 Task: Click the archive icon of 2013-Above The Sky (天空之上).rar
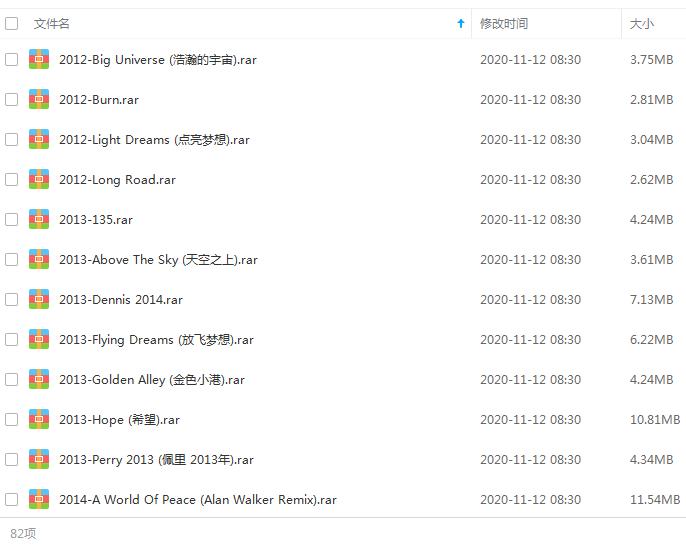pyautogui.click(x=39, y=259)
